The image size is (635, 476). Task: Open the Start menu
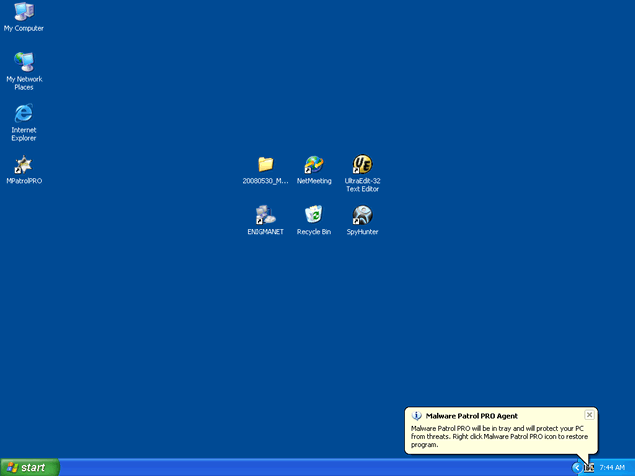click(29, 467)
